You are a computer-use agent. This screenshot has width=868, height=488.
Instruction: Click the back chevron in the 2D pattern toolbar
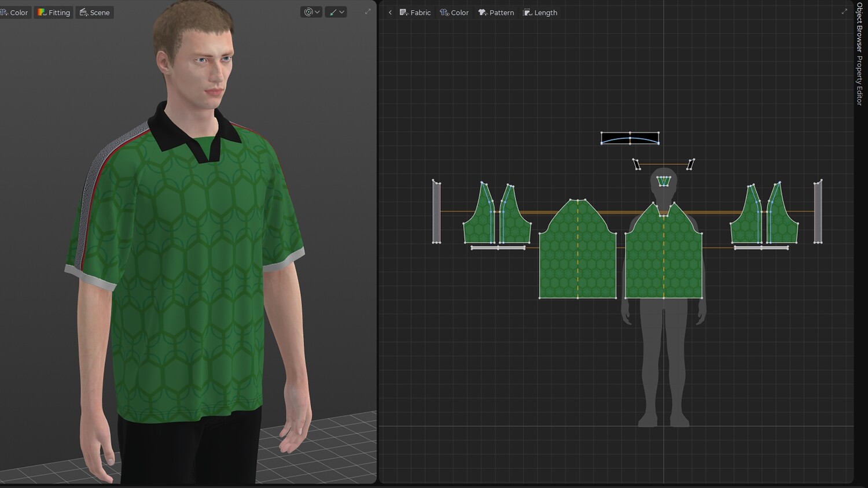[390, 12]
